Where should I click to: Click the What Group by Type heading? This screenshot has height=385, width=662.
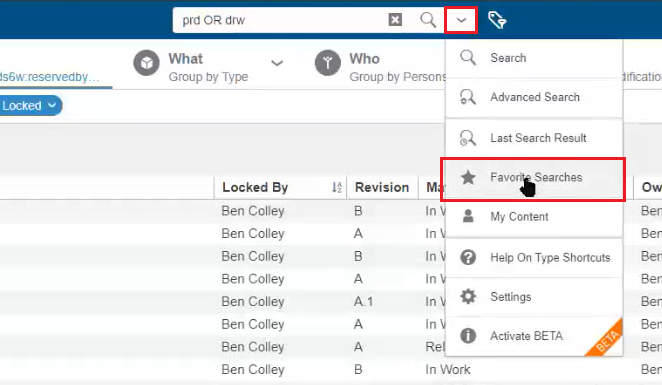(208, 68)
